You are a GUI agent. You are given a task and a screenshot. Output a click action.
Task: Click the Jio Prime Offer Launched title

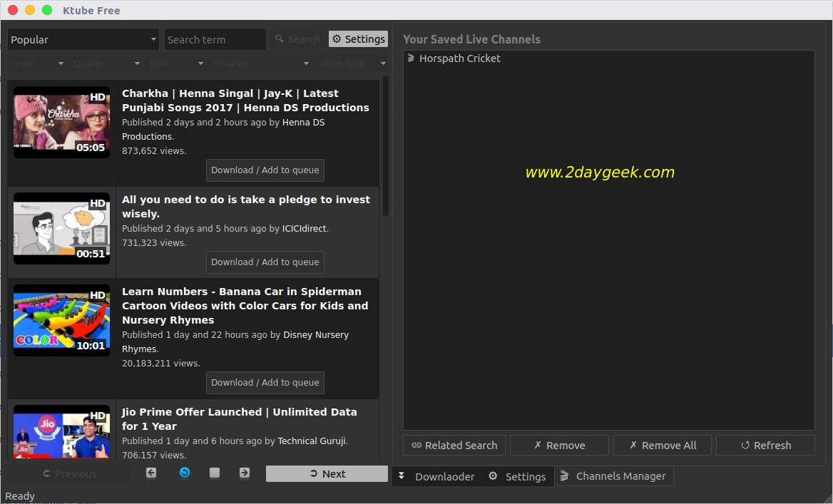click(x=240, y=419)
